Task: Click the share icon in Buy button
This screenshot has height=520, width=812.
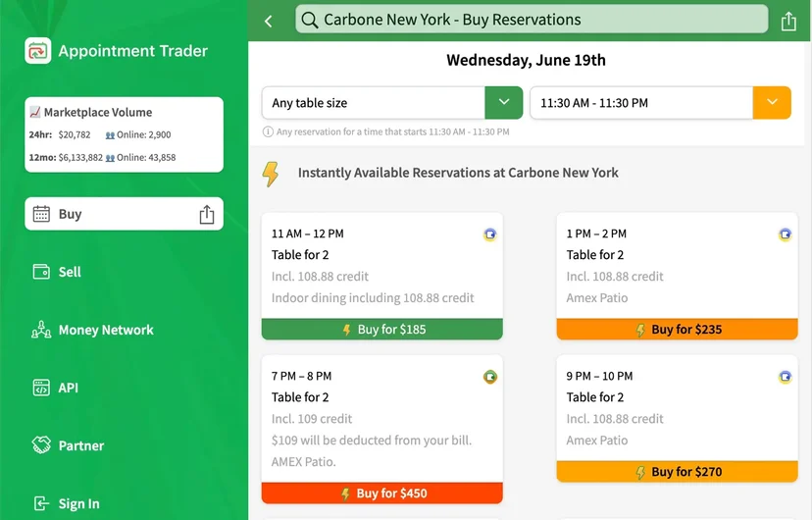Action: pos(207,214)
